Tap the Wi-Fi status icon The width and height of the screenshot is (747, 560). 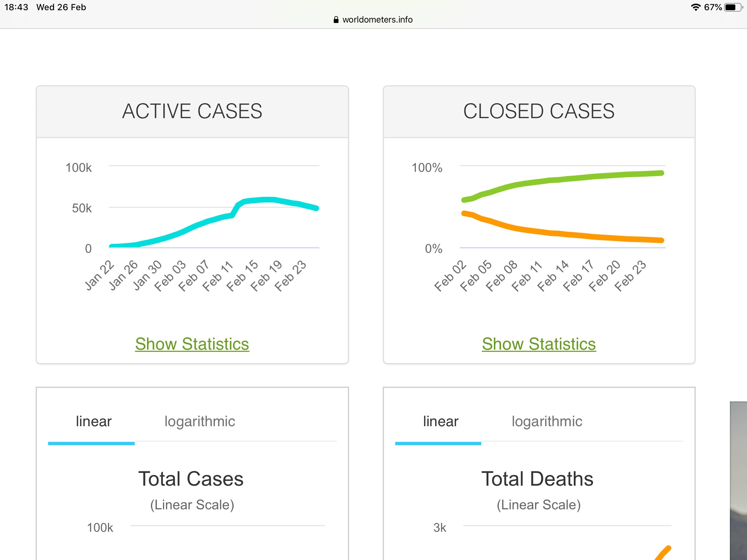tap(696, 7)
